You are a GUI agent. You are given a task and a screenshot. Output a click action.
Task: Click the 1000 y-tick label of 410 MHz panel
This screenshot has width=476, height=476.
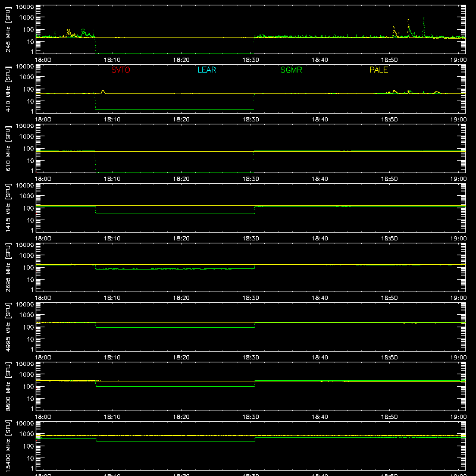(x=27, y=77)
